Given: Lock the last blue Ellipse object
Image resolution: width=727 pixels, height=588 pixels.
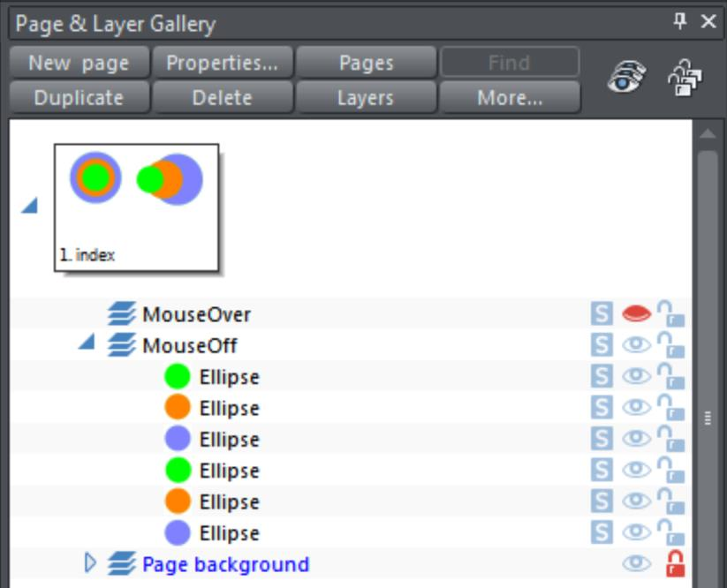Looking at the screenshot, I should (x=670, y=531).
